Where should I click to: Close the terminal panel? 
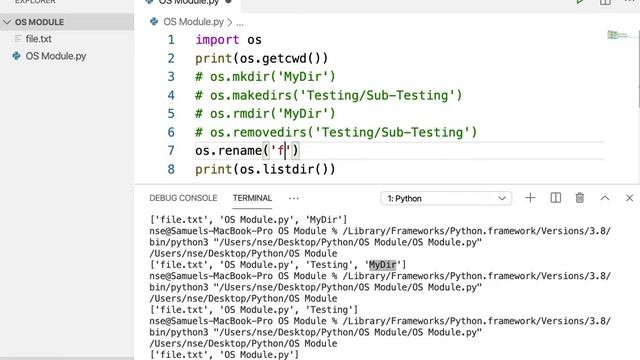click(629, 198)
